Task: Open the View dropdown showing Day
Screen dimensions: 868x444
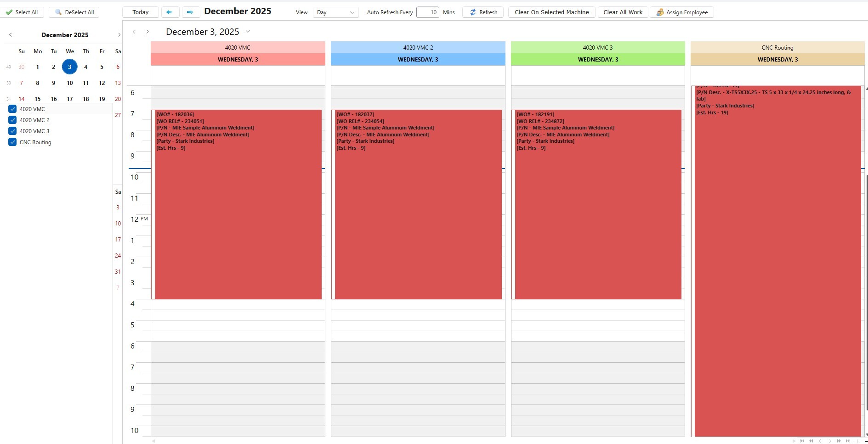Action: click(x=335, y=12)
